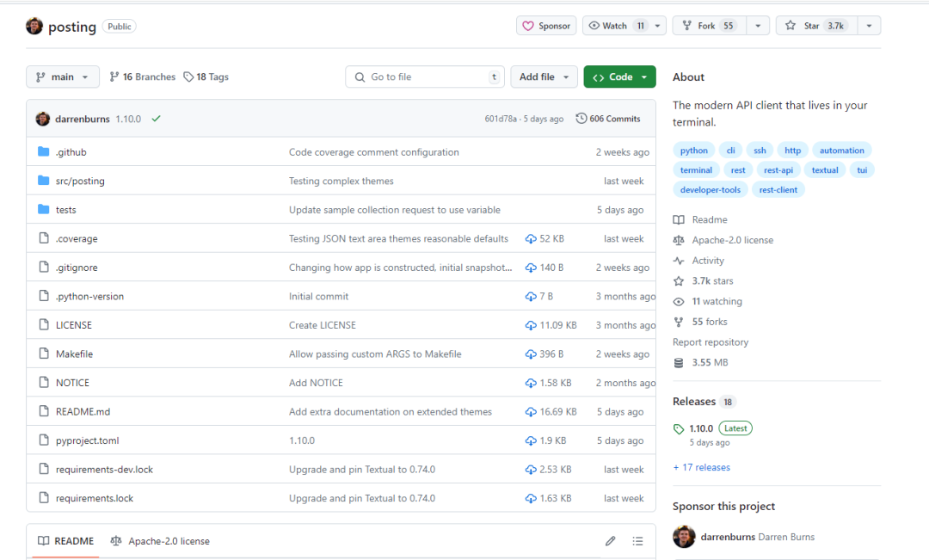This screenshot has width=929, height=560.
Task: Select the README tab
Action: [x=65, y=541]
